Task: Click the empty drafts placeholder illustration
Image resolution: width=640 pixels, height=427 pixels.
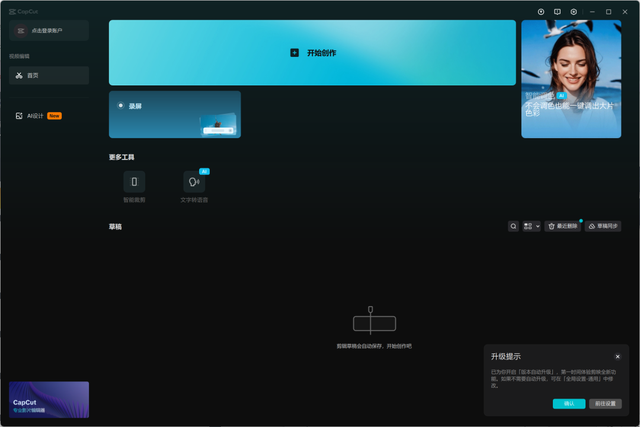Action: 374,322
